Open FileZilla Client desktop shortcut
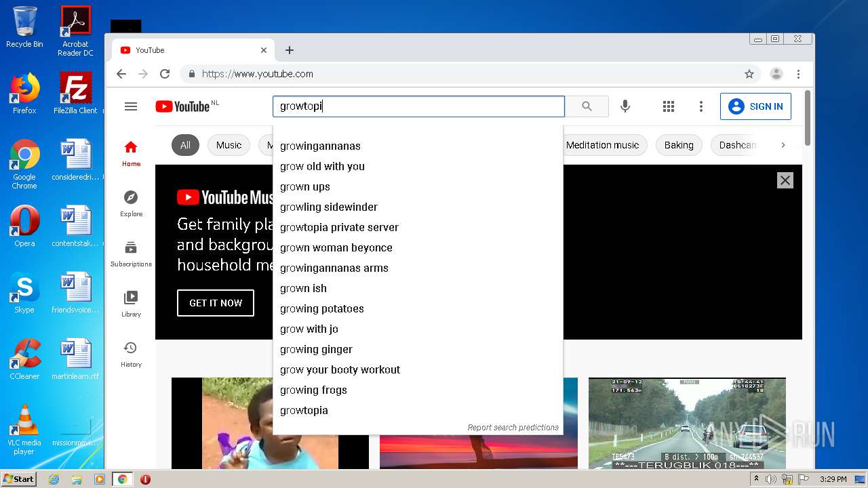The height and width of the screenshot is (488, 868). 75,94
